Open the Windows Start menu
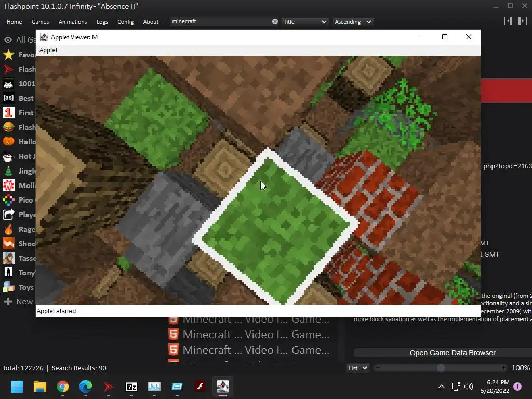This screenshot has width=532, height=399. point(17,387)
